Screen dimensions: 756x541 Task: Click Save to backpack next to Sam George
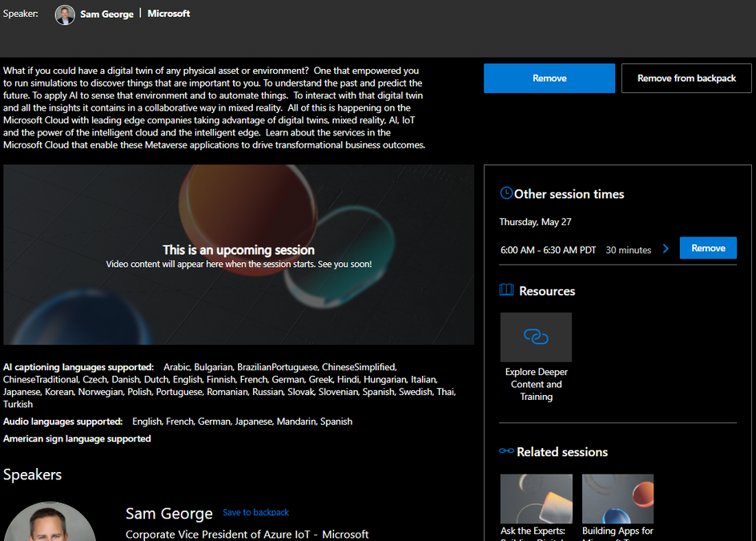255,512
